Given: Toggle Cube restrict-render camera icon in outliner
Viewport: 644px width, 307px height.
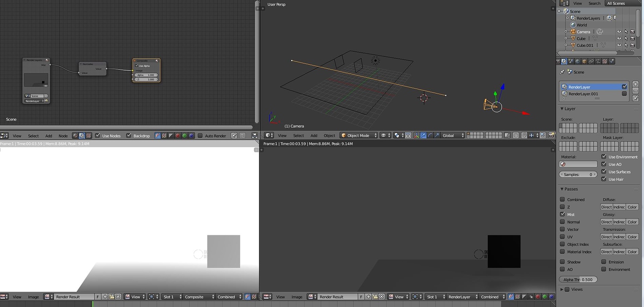Looking at the screenshot, I should tap(633, 38).
